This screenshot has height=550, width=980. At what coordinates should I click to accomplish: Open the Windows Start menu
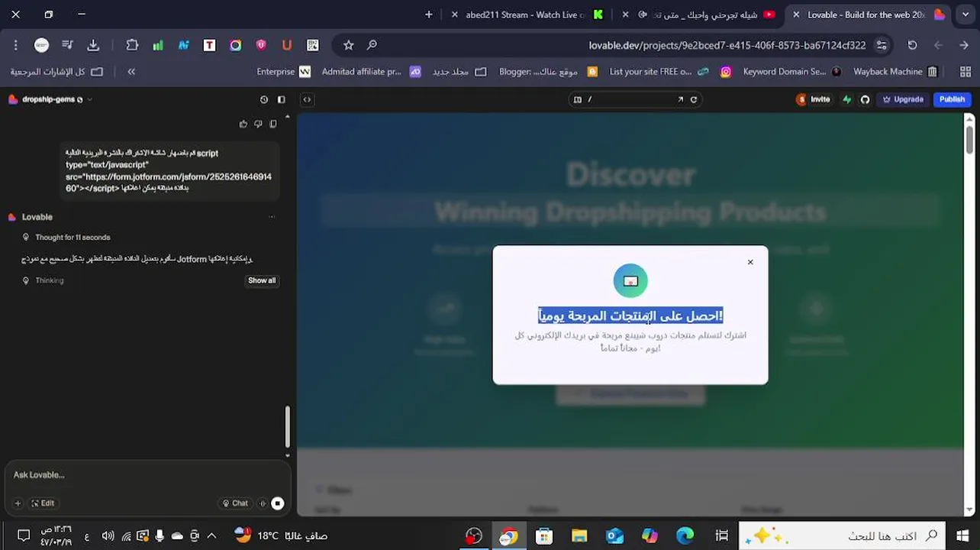tap(962, 535)
